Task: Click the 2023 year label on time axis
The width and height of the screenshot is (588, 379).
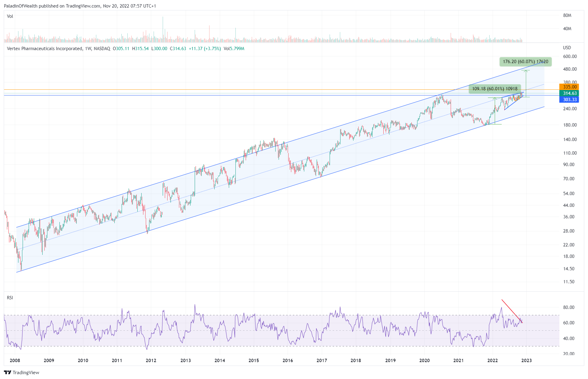Action: pos(526,360)
